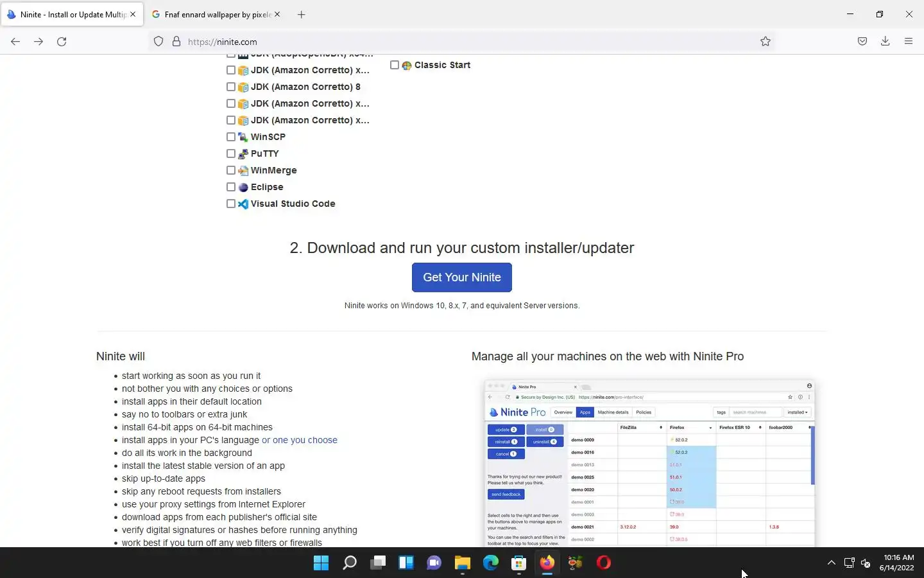Image resolution: width=924 pixels, height=578 pixels.
Task: Save page to Pocket
Action: point(862,41)
